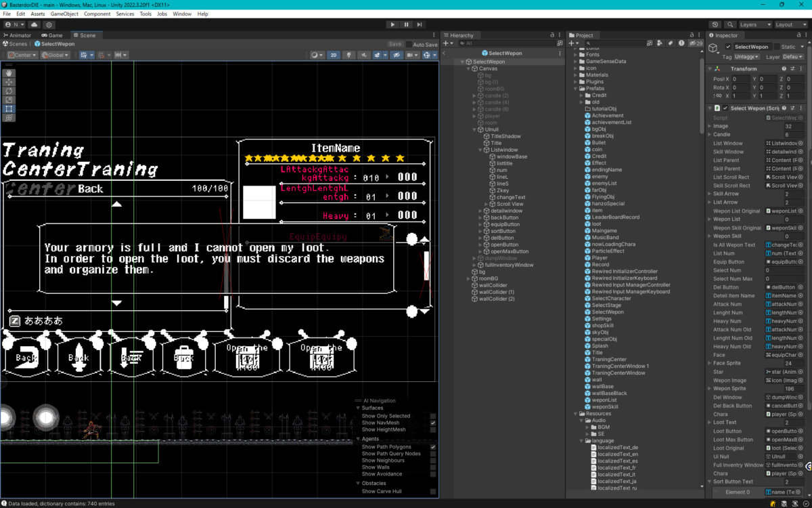The height and width of the screenshot is (508, 812).
Task: Expand the Skill Arrow property
Action: (x=710, y=194)
